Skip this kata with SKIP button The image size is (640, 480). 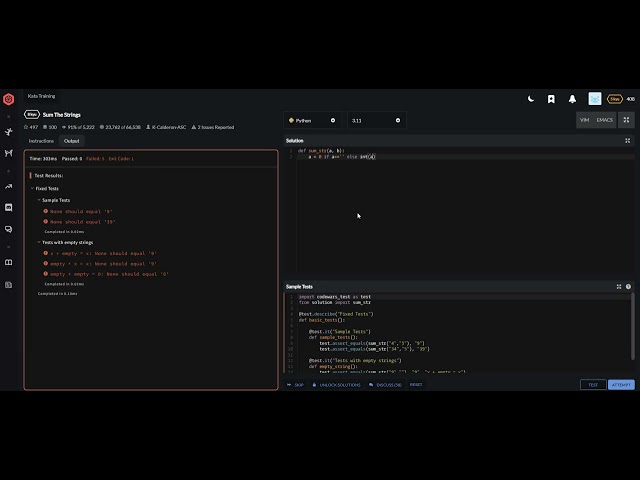click(296, 385)
